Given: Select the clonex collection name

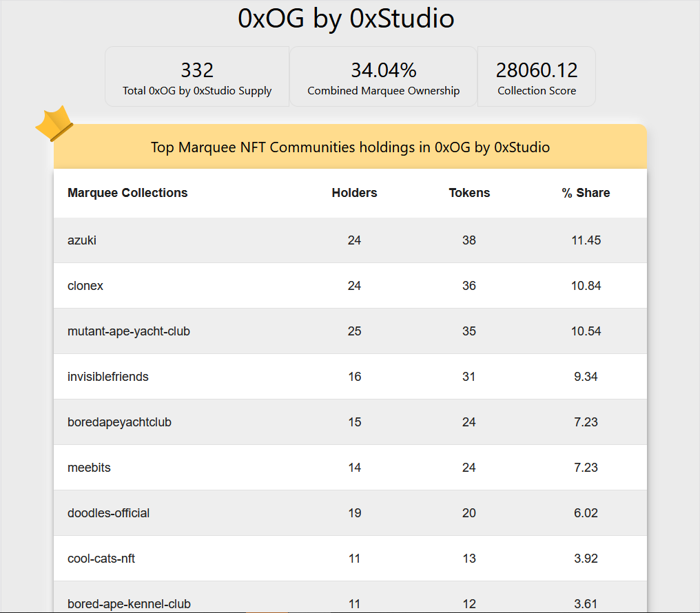Looking at the screenshot, I should click(85, 286).
